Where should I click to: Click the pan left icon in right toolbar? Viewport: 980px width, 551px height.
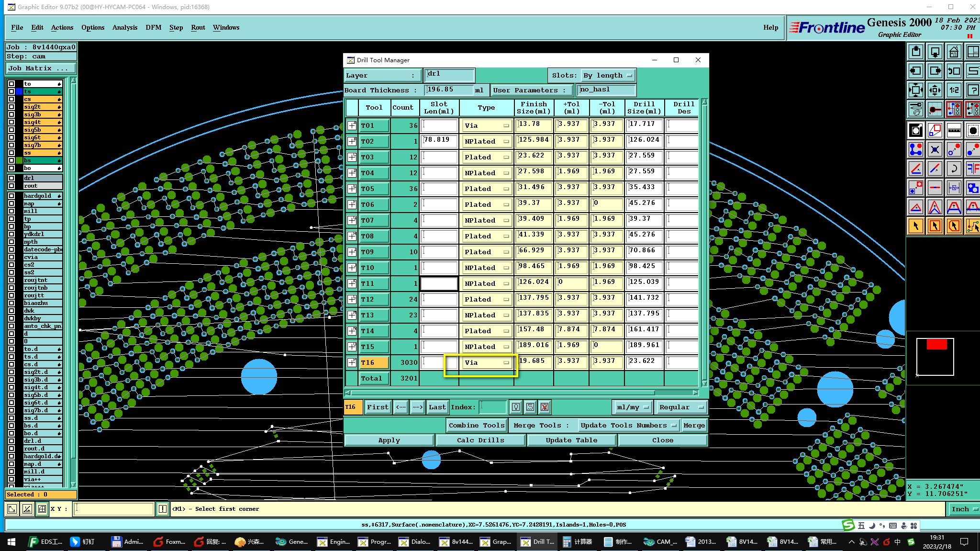(915, 71)
